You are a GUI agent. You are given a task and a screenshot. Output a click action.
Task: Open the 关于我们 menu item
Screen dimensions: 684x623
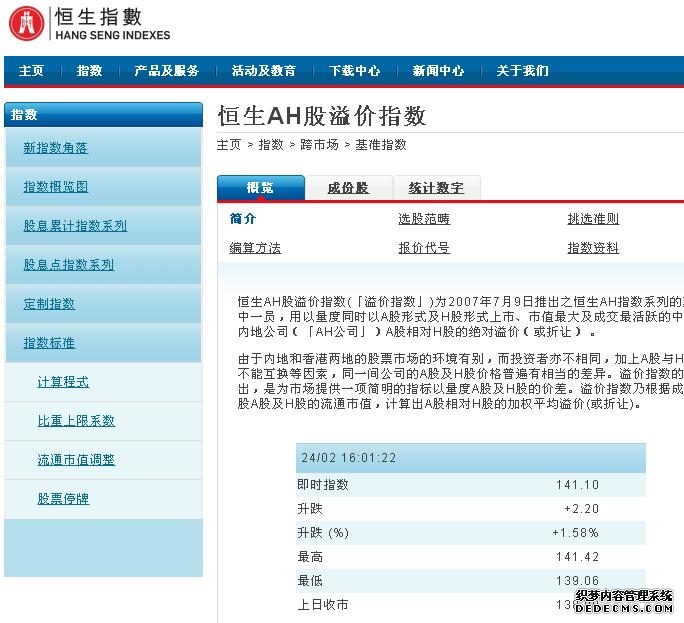(x=522, y=71)
